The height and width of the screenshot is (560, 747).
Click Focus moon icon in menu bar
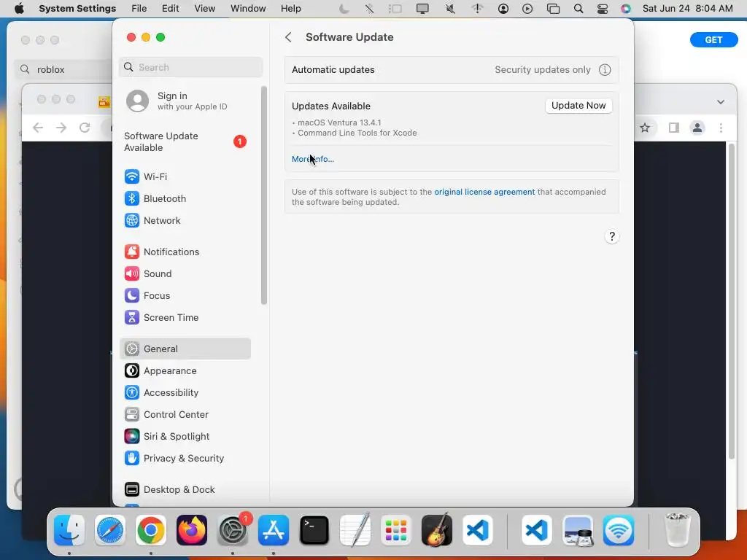344,9
